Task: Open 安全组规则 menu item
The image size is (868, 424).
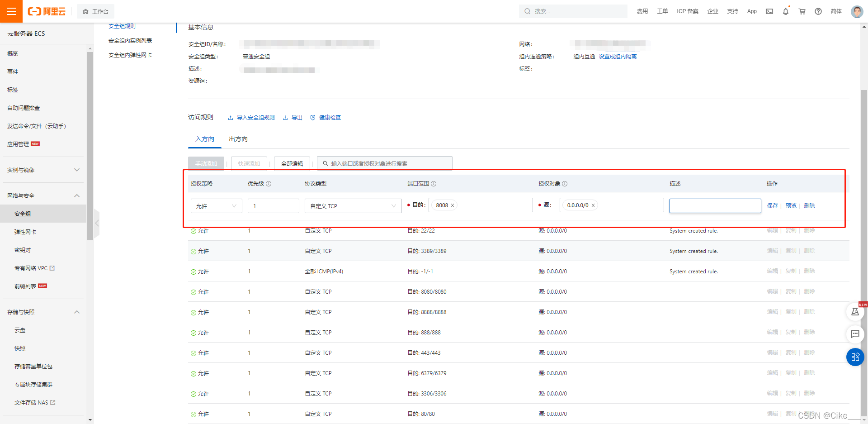Action: tap(122, 26)
